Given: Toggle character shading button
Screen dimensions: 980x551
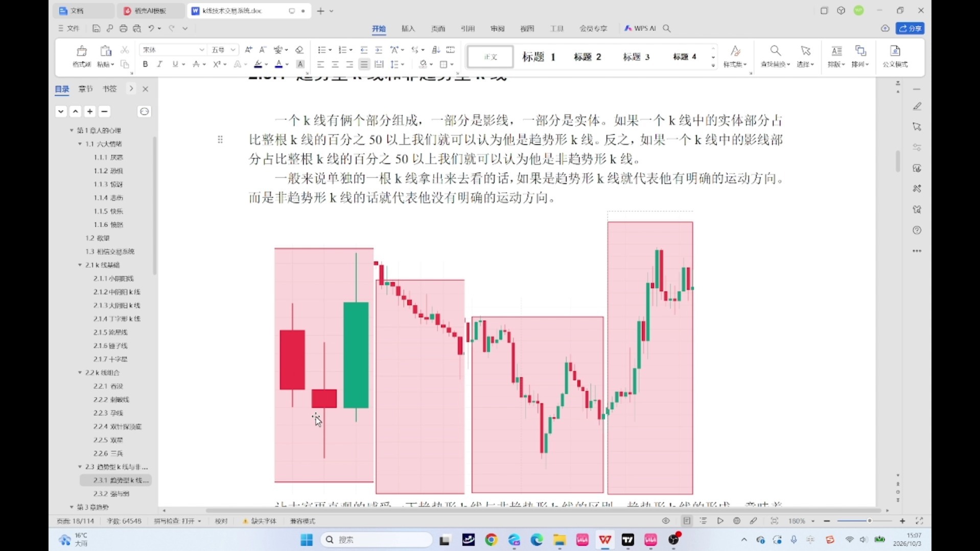Looking at the screenshot, I should (x=300, y=64).
